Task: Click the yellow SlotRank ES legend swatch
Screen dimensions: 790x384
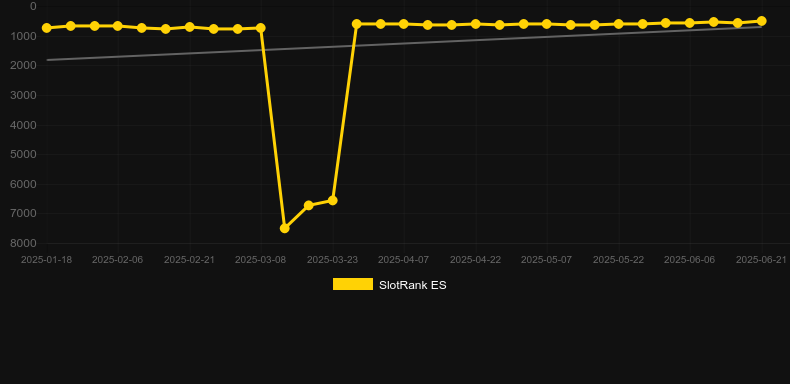Action: 353,284
